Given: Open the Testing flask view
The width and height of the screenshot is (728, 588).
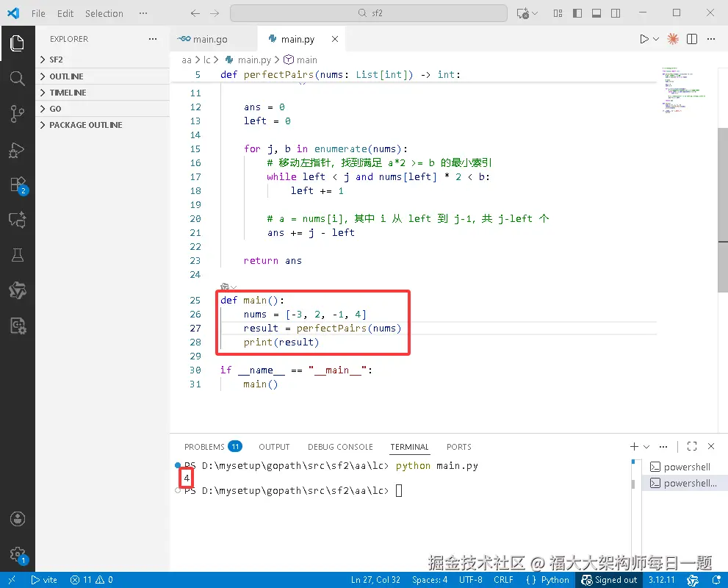Looking at the screenshot, I should point(17,255).
